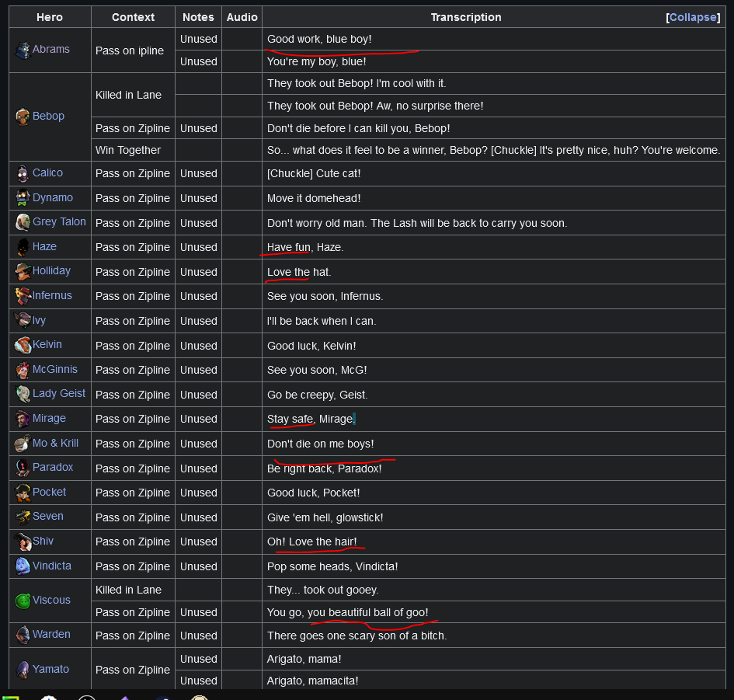The height and width of the screenshot is (700, 734).
Task: Open the Bebop hero link
Action: pos(48,116)
